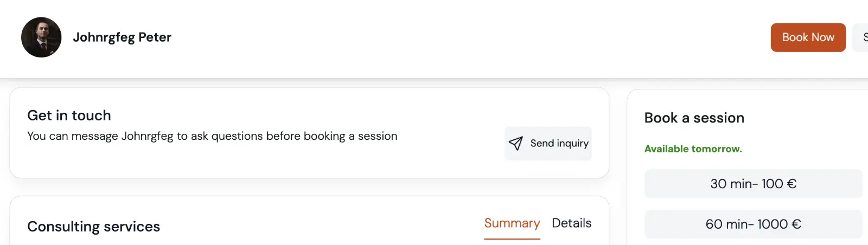
Task: Click the Johnrgfeg Peter name in the header
Action: click(122, 37)
